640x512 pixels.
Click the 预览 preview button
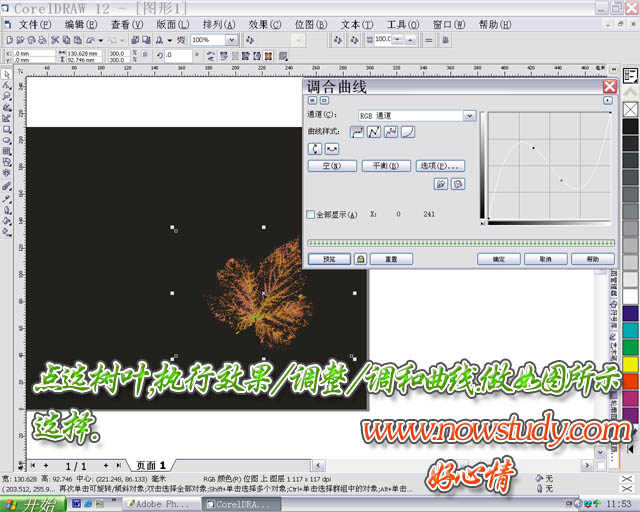329,259
